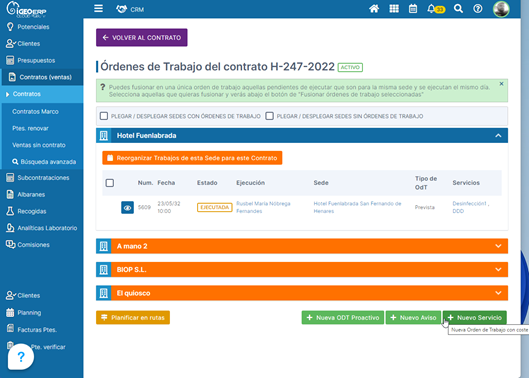Open the calendar icon in header
The width and height of the screenshot is (529, 378).
[x=413, y=9]
